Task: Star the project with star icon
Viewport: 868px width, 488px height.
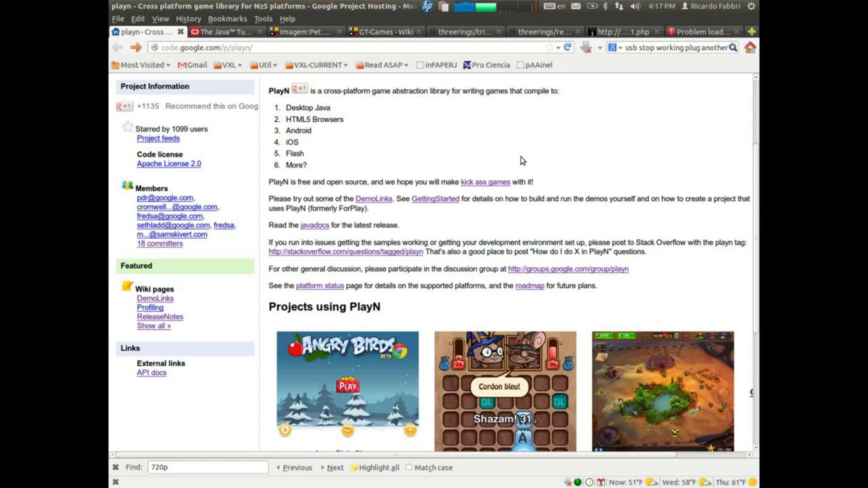Action: click(127, 127)
